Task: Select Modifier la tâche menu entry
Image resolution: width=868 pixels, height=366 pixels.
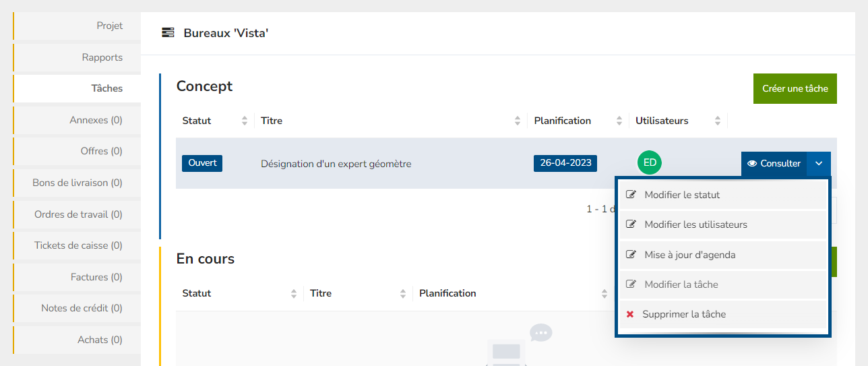Action: coord(681,284)
